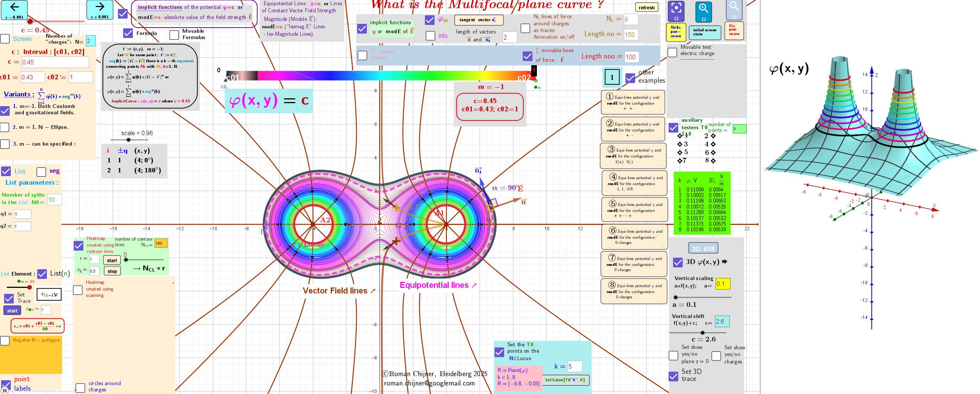Enable circles around charges checkbox
This screenshot has height=394, width=980.
(x=80, y=388)
